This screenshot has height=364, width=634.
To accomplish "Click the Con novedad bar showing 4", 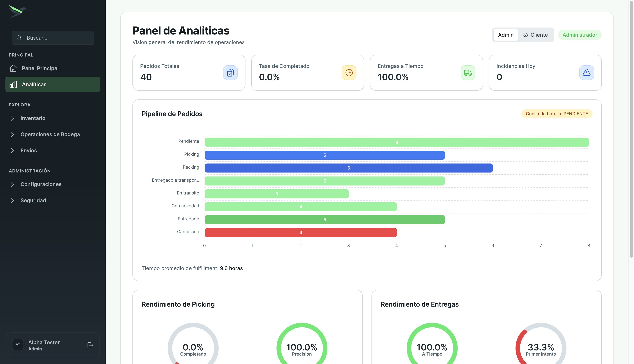I will pos(301,207).
